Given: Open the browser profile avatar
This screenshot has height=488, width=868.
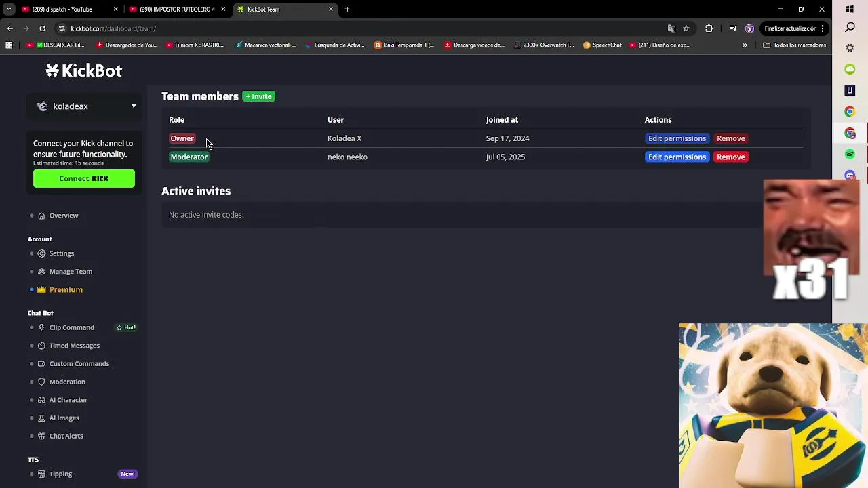Looking at the screenshot, I should pos(749,28).
